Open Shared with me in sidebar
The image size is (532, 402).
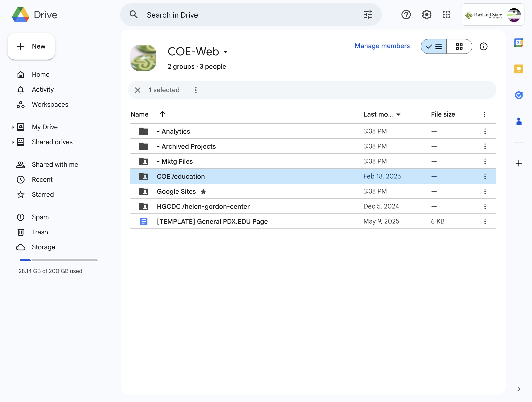55,165
